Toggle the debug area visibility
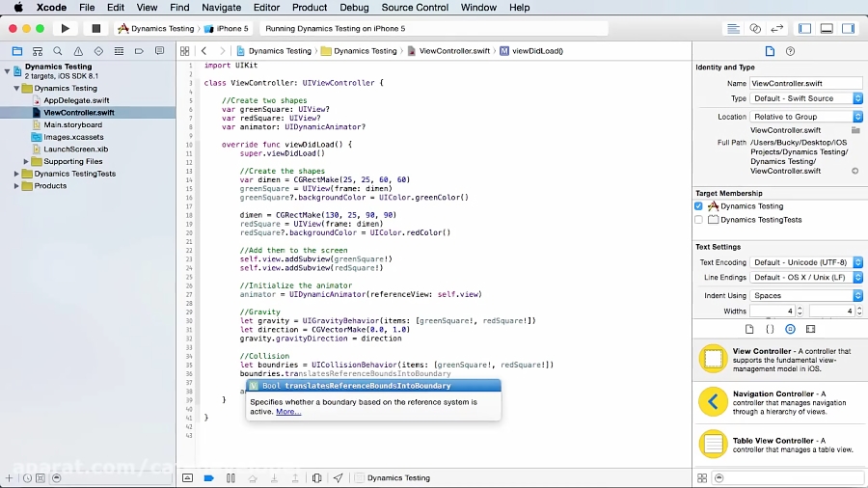The height and width of the screenshot is (488, 868). [x=827, y=28]
